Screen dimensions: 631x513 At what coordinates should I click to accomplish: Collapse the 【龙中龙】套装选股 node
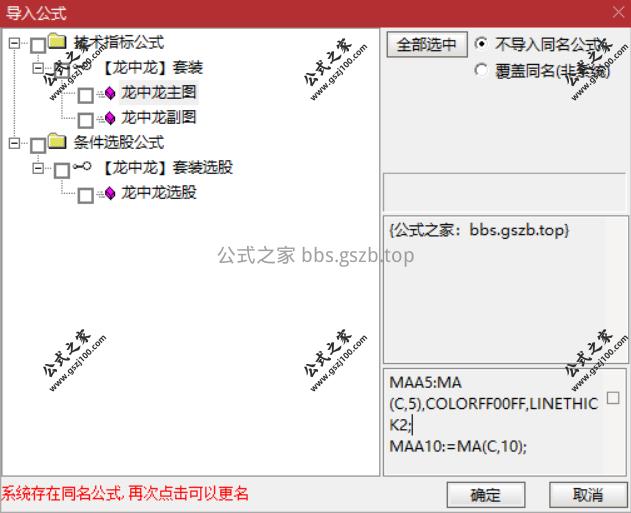38,168
